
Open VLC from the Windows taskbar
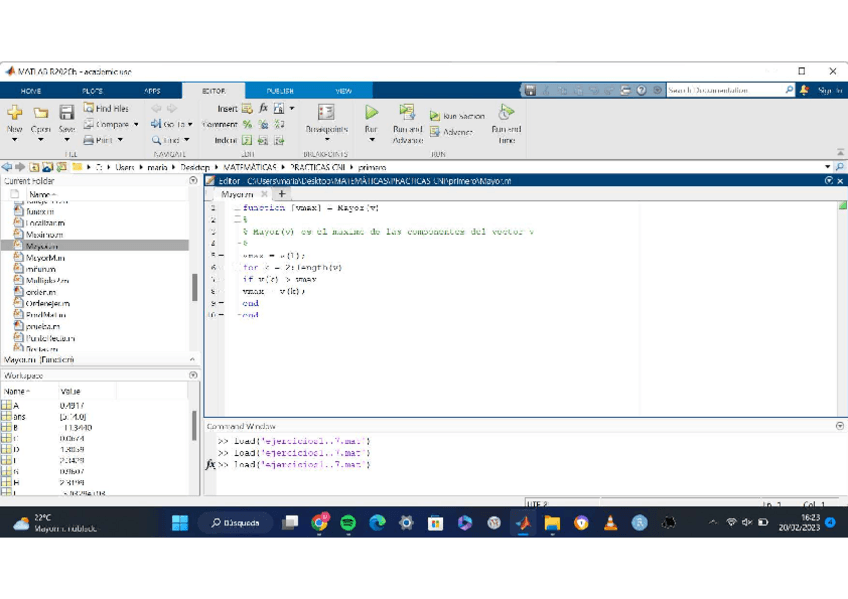pyautogui.click(x=610, y=522)
